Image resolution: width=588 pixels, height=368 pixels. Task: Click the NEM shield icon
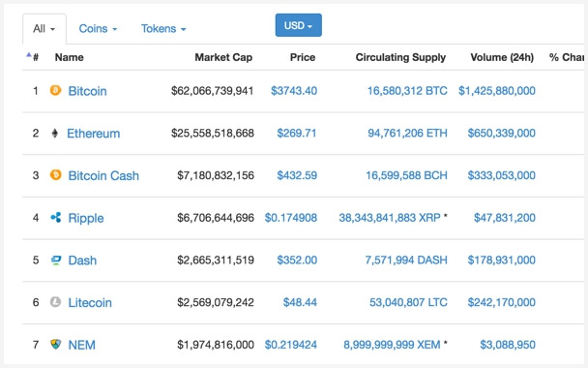(55, 345)
